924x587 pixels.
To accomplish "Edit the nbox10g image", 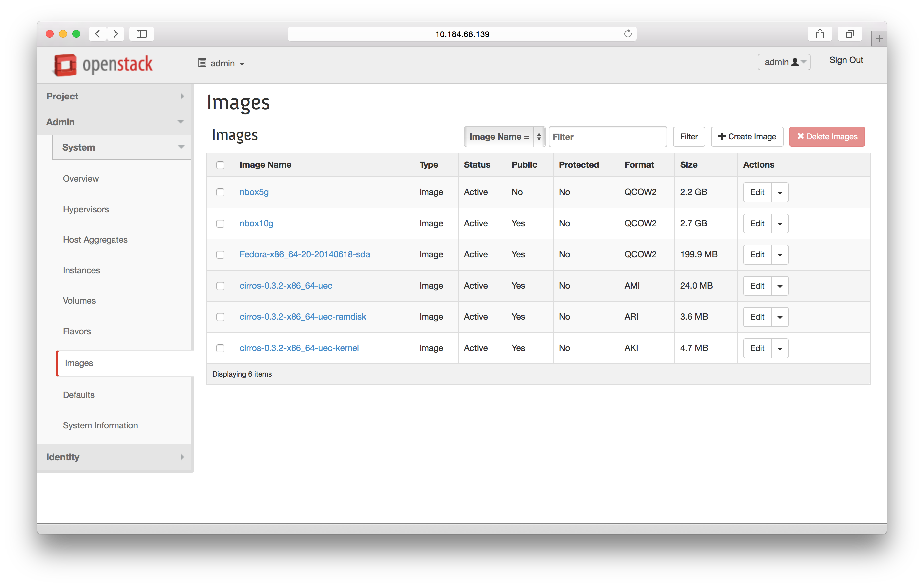I will (757, 223).
